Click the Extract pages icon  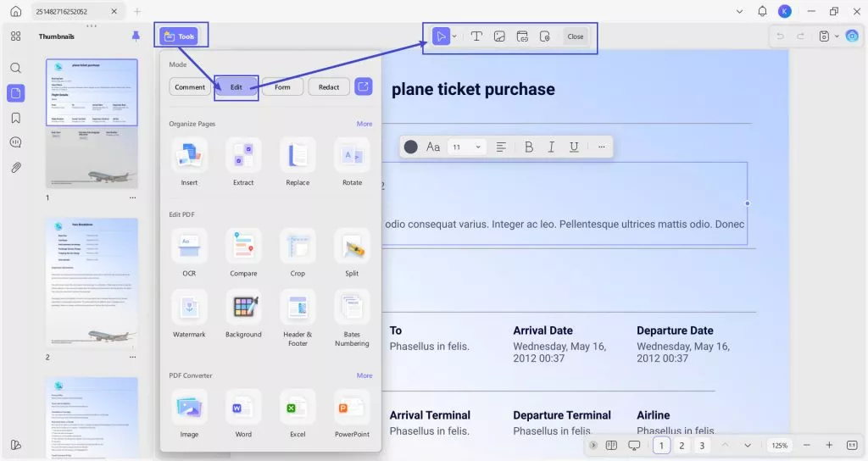click(x=243, y=156)
